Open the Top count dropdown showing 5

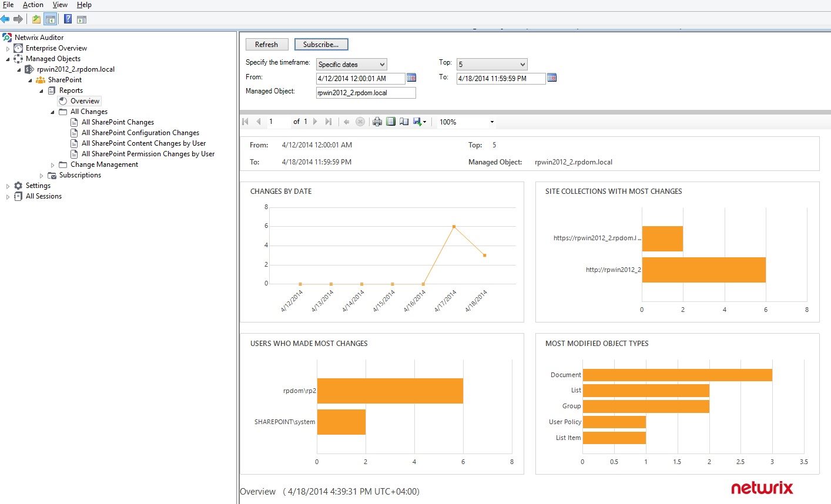coord(492,64)
